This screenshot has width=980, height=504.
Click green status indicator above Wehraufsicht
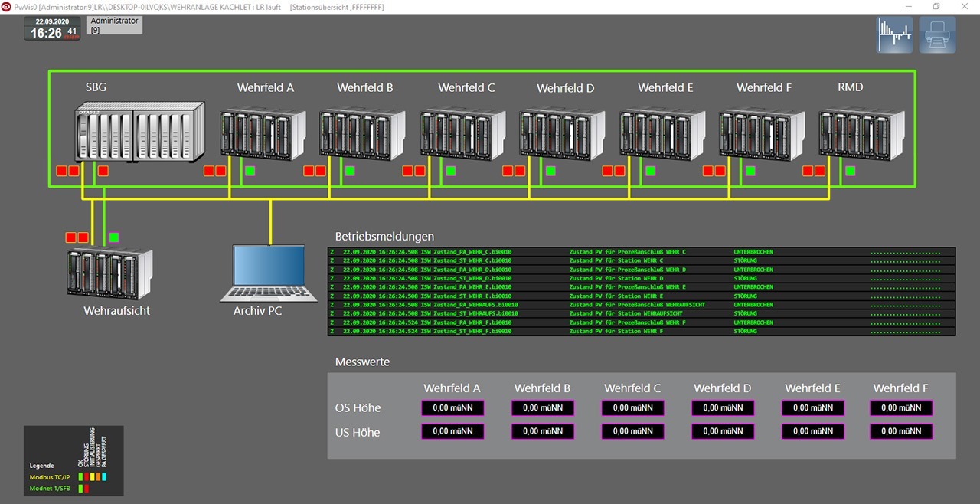click(114, 237)
